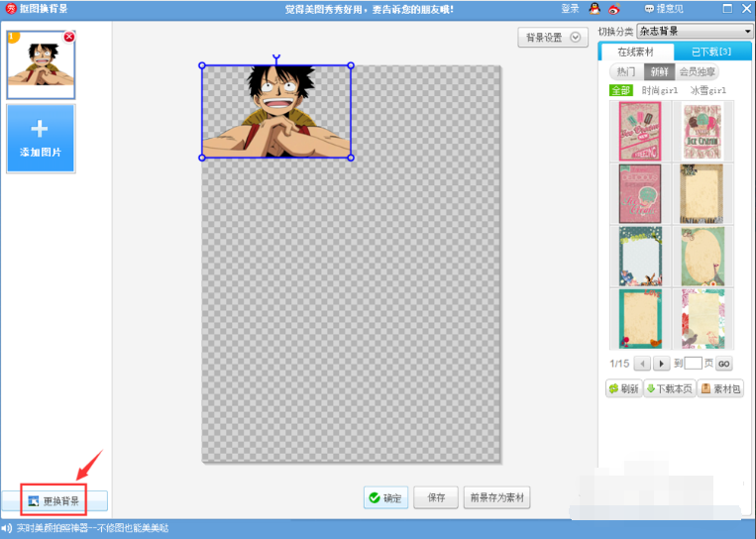Click the bottom-right selection corner handle
756x539 pixels.
[351, 158]
